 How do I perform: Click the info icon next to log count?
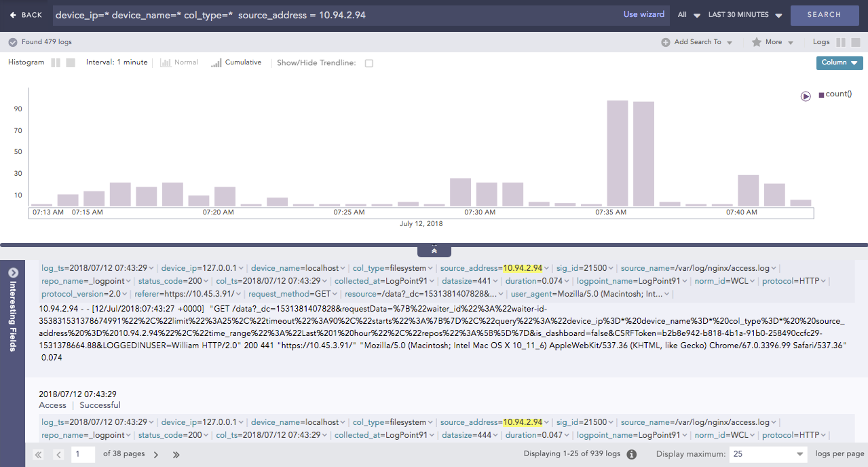(x=631, y=454)
